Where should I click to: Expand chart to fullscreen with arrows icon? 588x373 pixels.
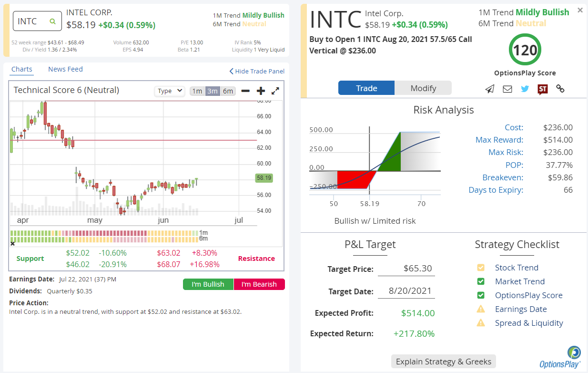[275, 91]
